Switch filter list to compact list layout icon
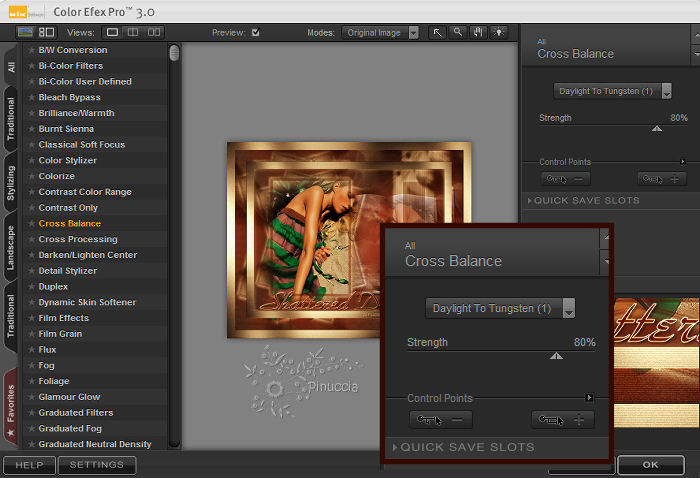The width and height of the screenshot is (700, 478). (46, 32)
